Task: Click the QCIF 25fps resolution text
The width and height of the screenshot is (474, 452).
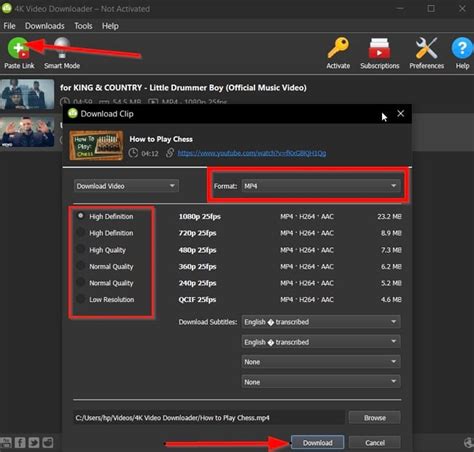Action: pyautogui.click(x=197, y=299)
